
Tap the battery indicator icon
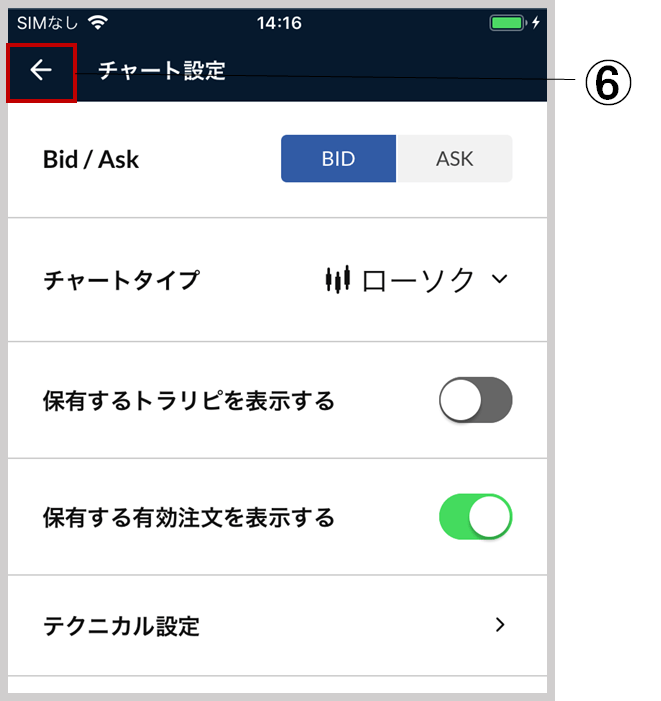[508, 22]
